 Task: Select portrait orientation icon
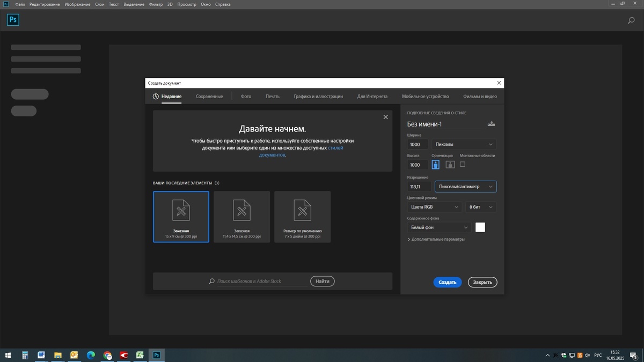pyautogui.click(x=436, y=165)
